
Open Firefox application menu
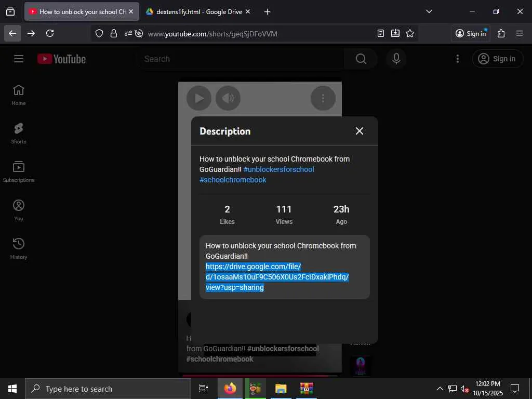click(520, 33)
